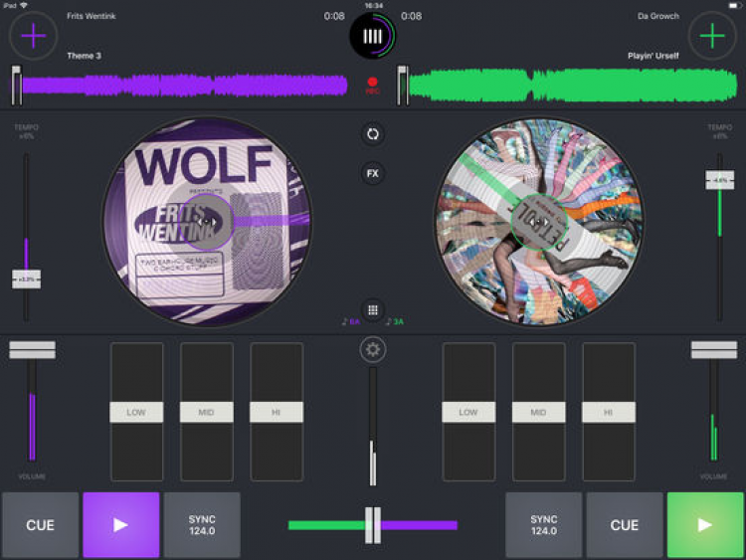Click the right deck 0:08 time display
This screenshot has height=560, width=746.
tap(411, 16)
